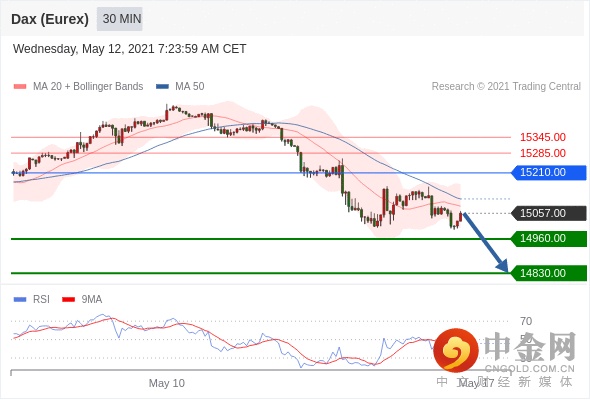Click the green 14830.00 support tag
This screenshot has height=400, width=590.
(x=549, y=273)
